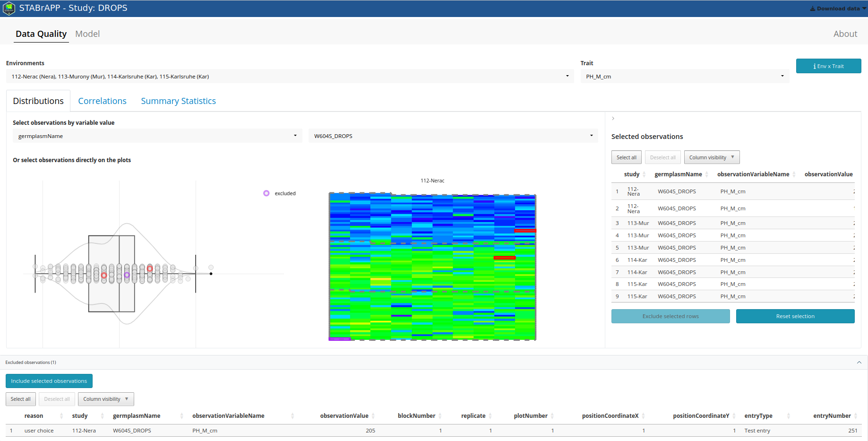Select the Summary Statistics sub-tab
Viewport: 868px width, 441px height.
tap(178, 101)
